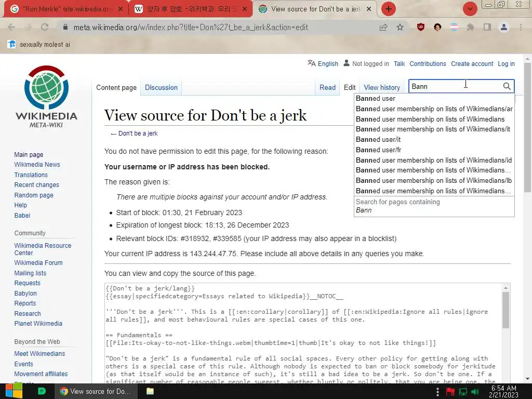Open the Chrome three-dot menu
The height and width of the screenshot is (399, 532).
[521, 27]
